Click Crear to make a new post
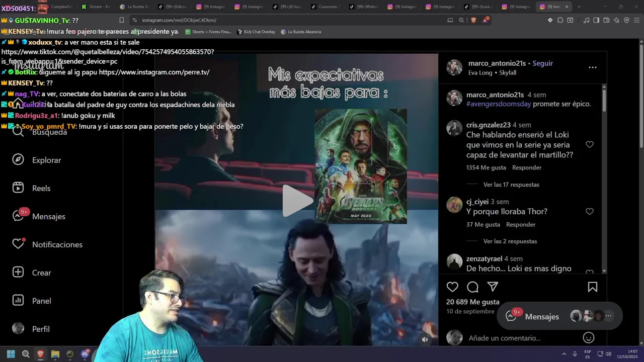The image size is (644, 362). 32,273
